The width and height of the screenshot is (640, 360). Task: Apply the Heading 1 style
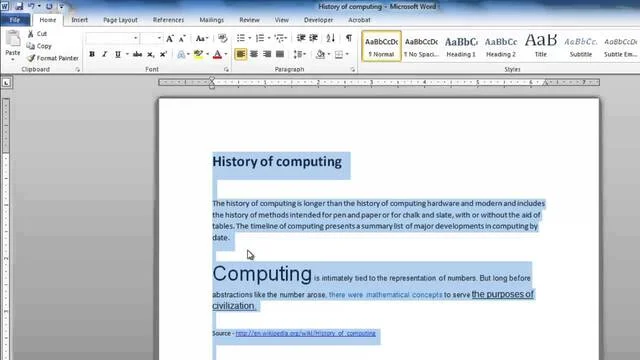(x=461, y=46)
